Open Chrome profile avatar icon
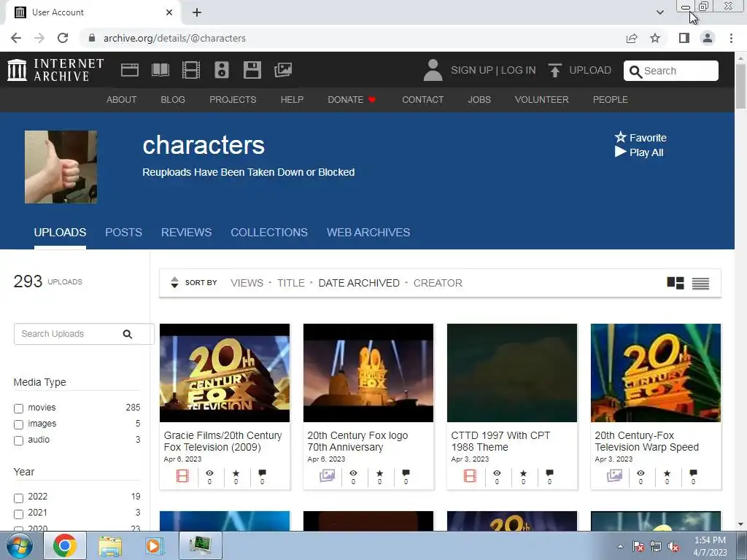 pos(708,38)
